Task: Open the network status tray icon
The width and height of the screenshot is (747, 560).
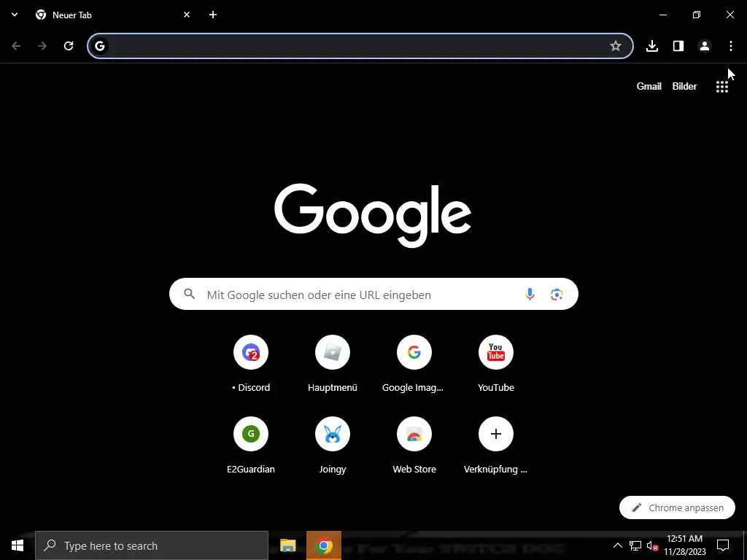Action: (635, 545)
